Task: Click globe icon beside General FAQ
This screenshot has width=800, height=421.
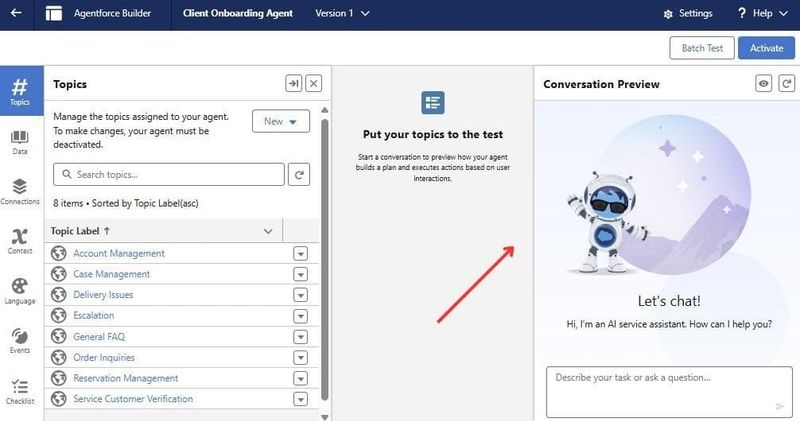Action: tap(59, 337)
